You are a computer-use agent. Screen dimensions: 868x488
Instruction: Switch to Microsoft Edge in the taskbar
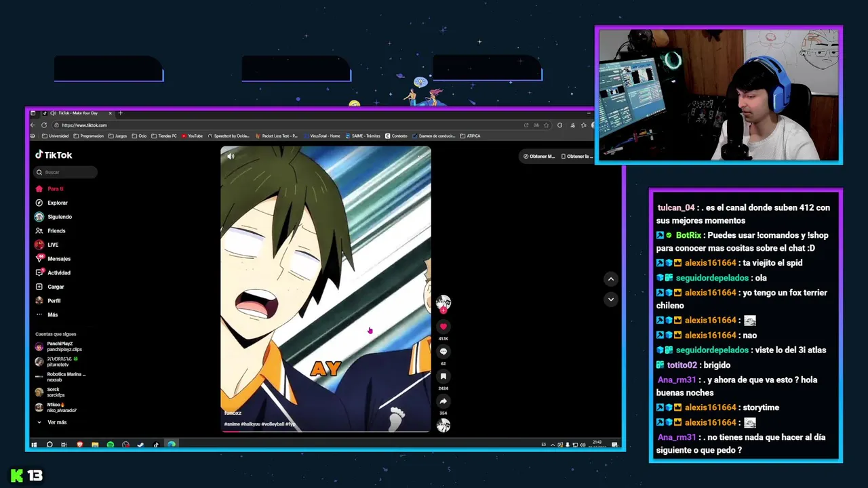coord(171,445)
